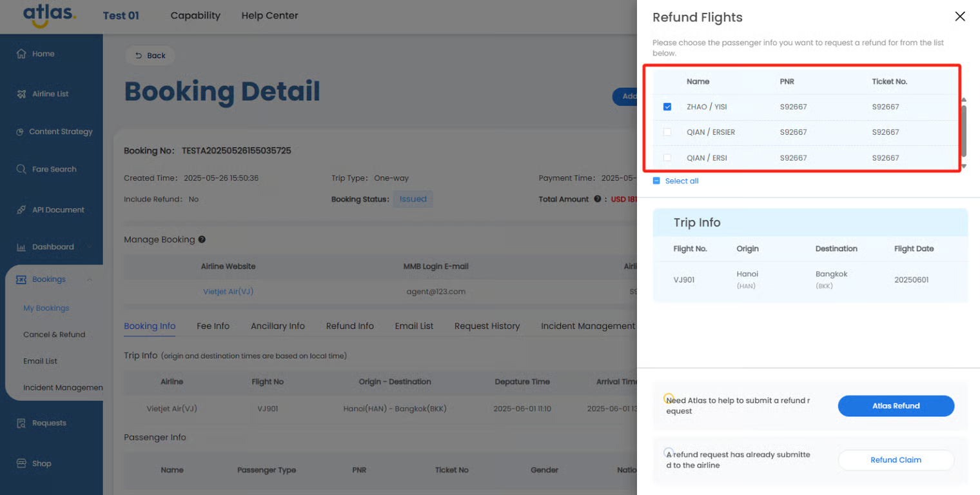980x495 pixels.
Task: Click the Home icon in sidebar
Action: point(21,54)
